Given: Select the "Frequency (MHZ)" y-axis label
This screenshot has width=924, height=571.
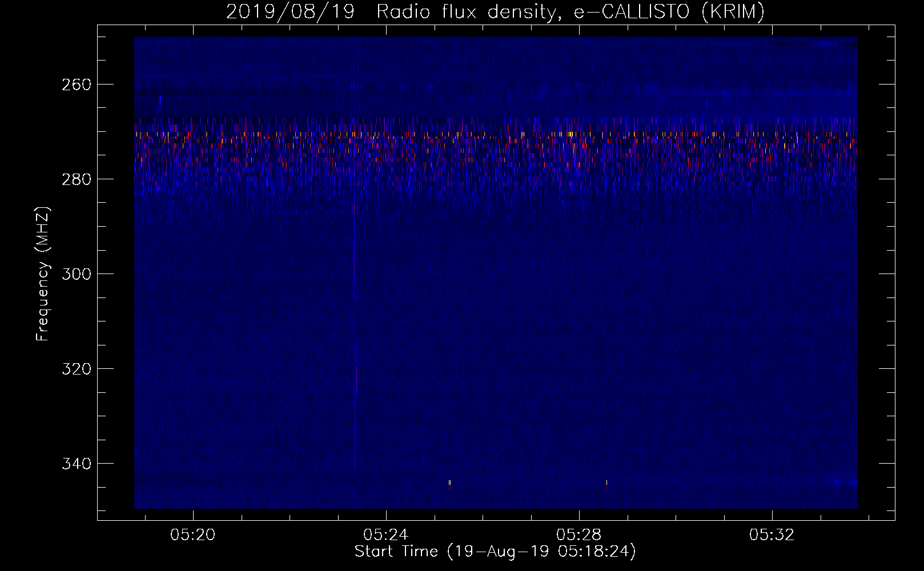Looking at the screenshot, I should pos(43,274).
